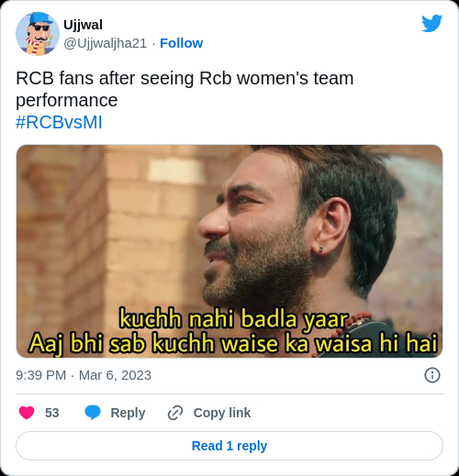The height and width of the screenshot is (476, 459).
Task: Click the 9:39 PM Mar 6, 2023 timestamp
Action: coord(84,375)
